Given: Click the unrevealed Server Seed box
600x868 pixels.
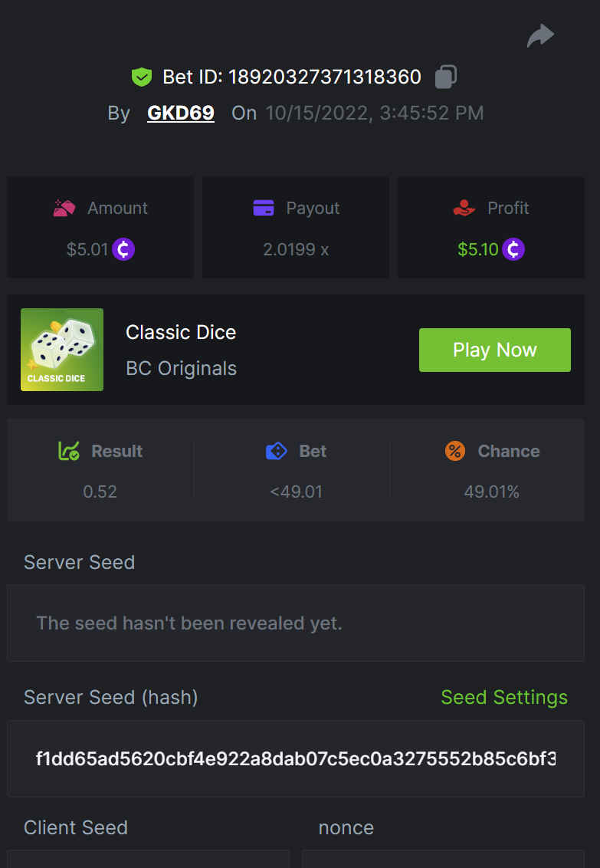Looking at the screenshot, I should coord(296,623).
